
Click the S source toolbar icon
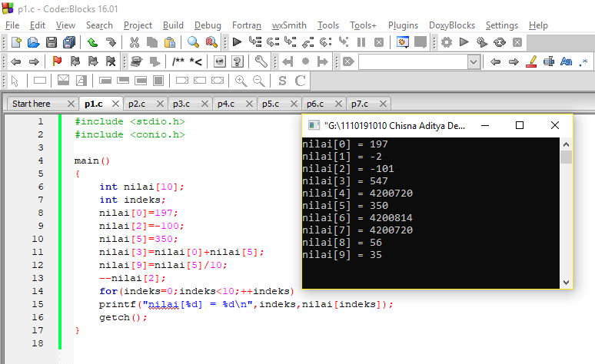point(282,81)
